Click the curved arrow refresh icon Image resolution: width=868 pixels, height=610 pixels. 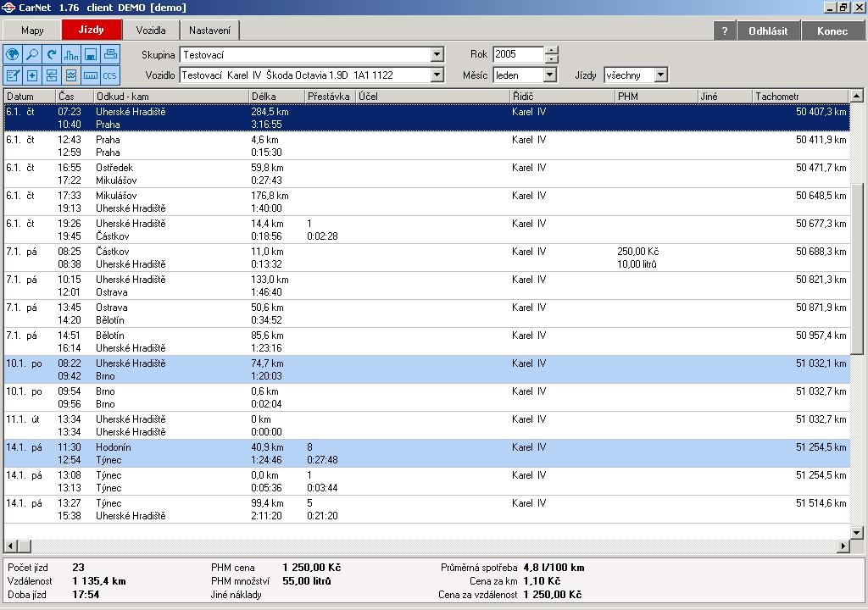coord(52,54)
